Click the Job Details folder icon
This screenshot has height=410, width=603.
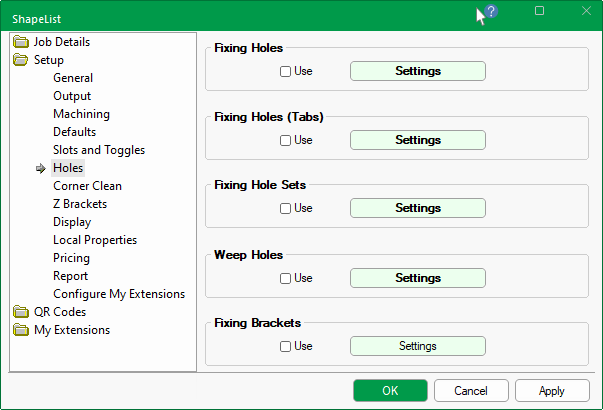click(x=21, y=42)
